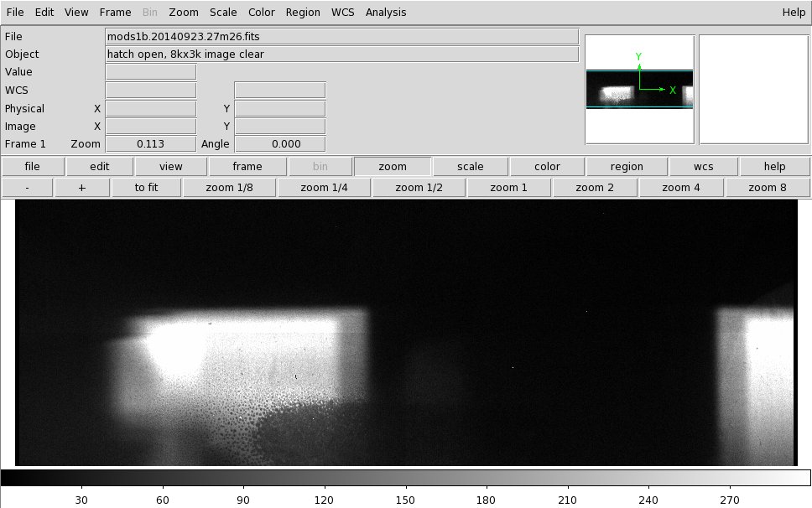812x508 pixels.
Task: Click the scale button in button bar
Action: (x=471, y=167)
